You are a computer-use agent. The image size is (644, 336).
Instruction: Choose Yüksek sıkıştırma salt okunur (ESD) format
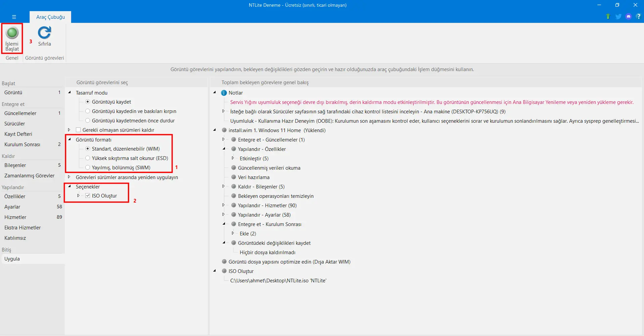pyautogui.click(x=88, y=158)
